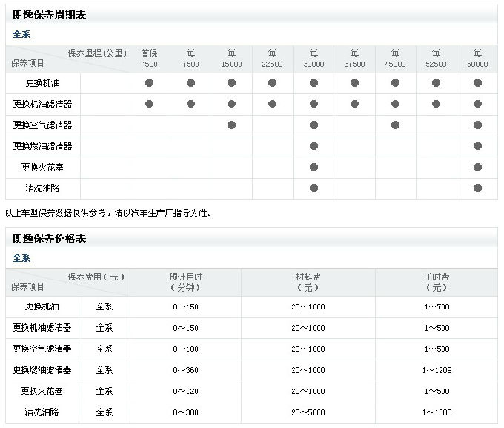Click the 0~360 time cell for 更换燃油滤清器

185,370
